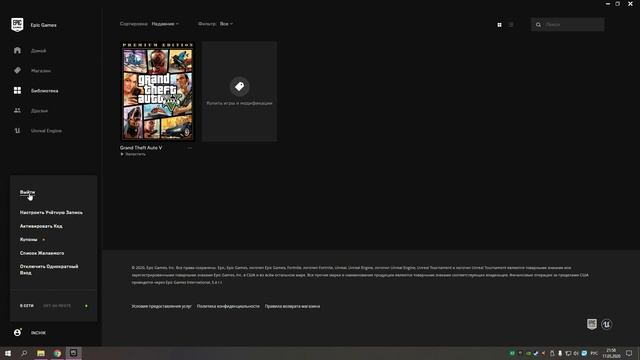Click the Unreal Engine round logo in the footer
Image resolution: width=640 pixels, height=360 pixels.
tap(607, 324)
